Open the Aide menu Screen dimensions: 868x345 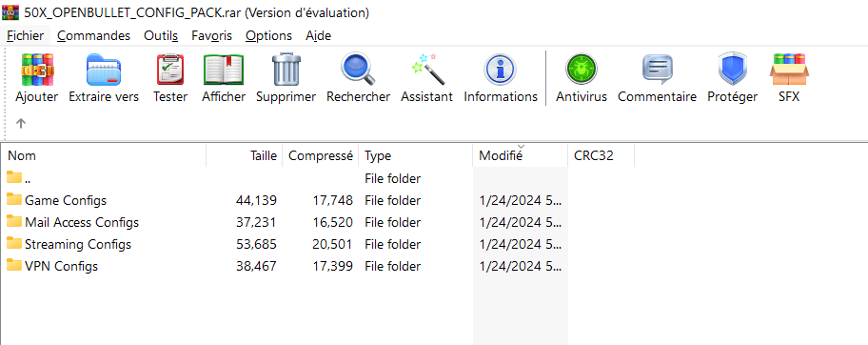tap(318, 35)
